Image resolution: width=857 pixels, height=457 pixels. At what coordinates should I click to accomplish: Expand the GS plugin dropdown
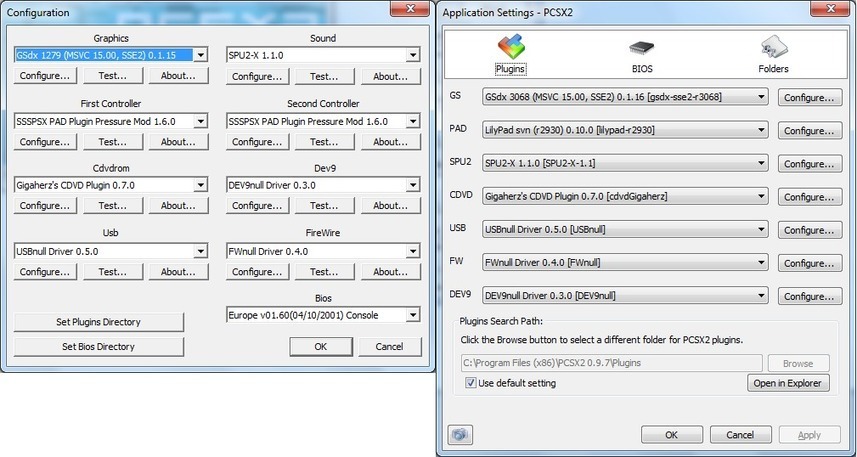tap(761, 97)
